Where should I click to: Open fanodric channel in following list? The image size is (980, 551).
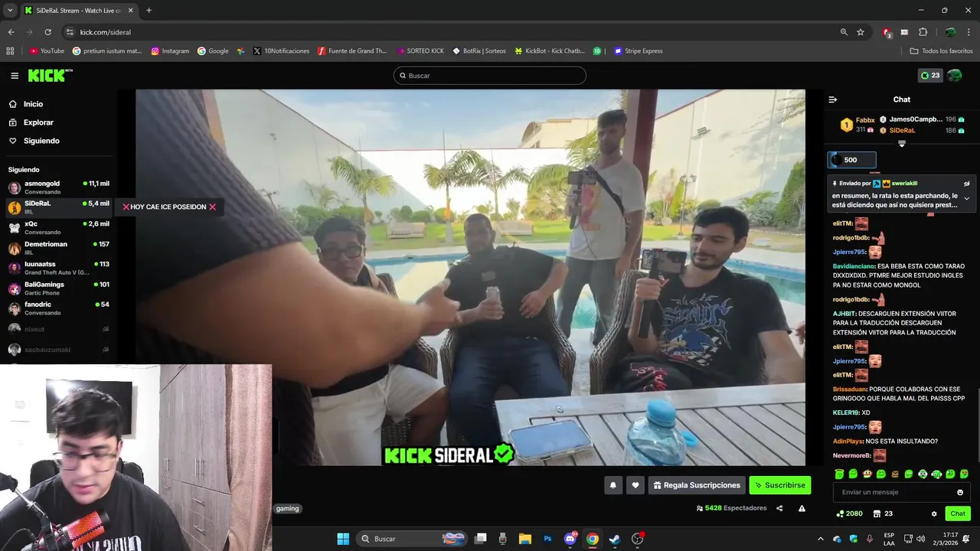point(59,308)
